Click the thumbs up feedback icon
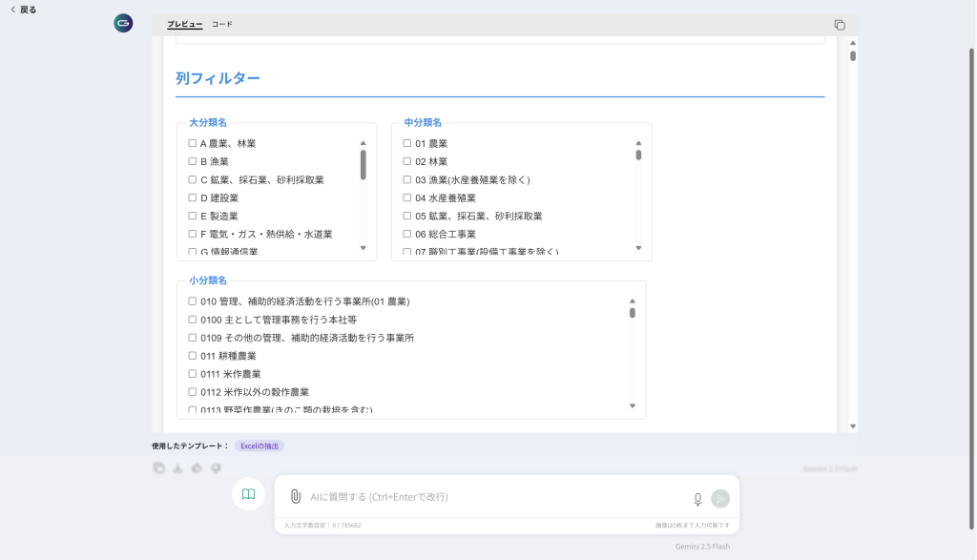 pos(197,467)
